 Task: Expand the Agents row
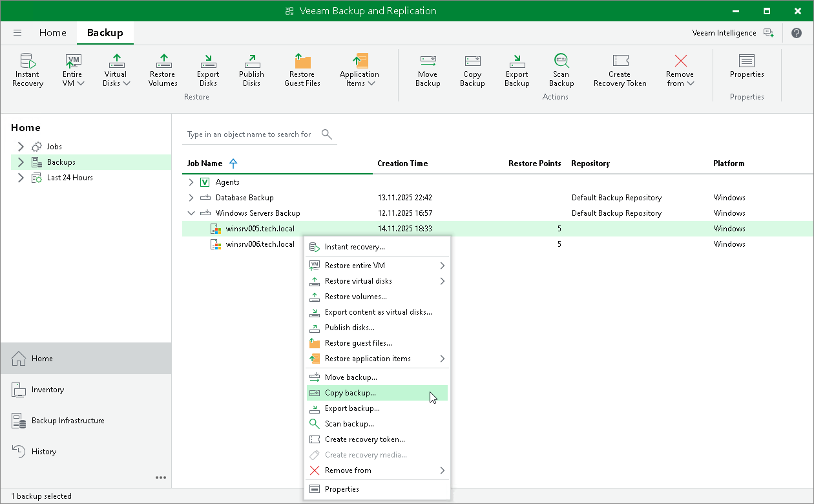pos(191,182)
